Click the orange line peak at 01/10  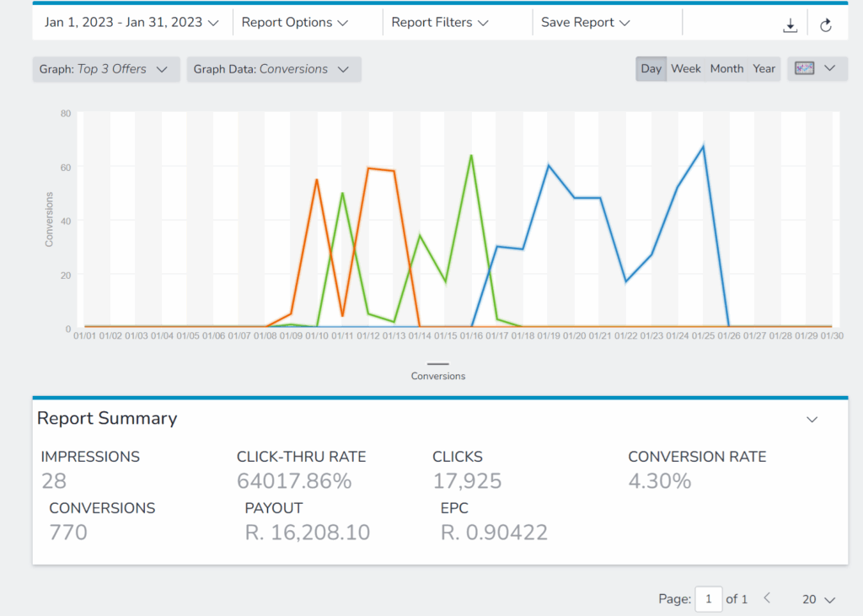point(316,179)
